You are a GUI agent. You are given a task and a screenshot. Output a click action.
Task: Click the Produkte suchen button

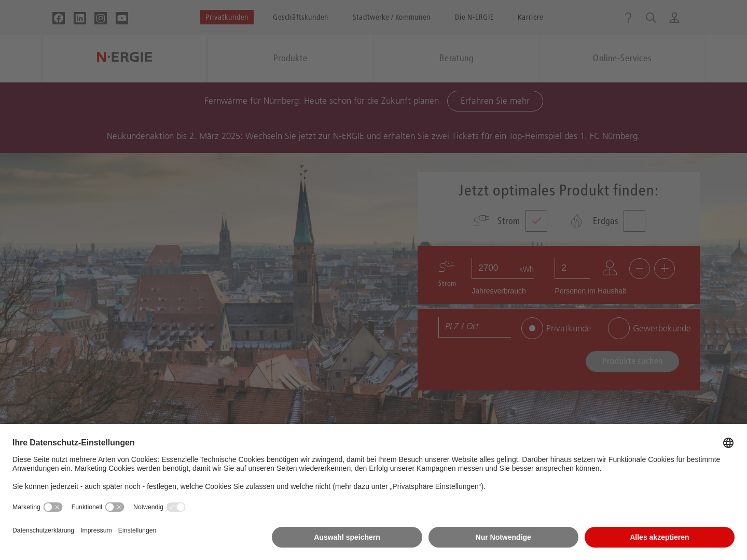pyautogui.click(x=632, y=361)
